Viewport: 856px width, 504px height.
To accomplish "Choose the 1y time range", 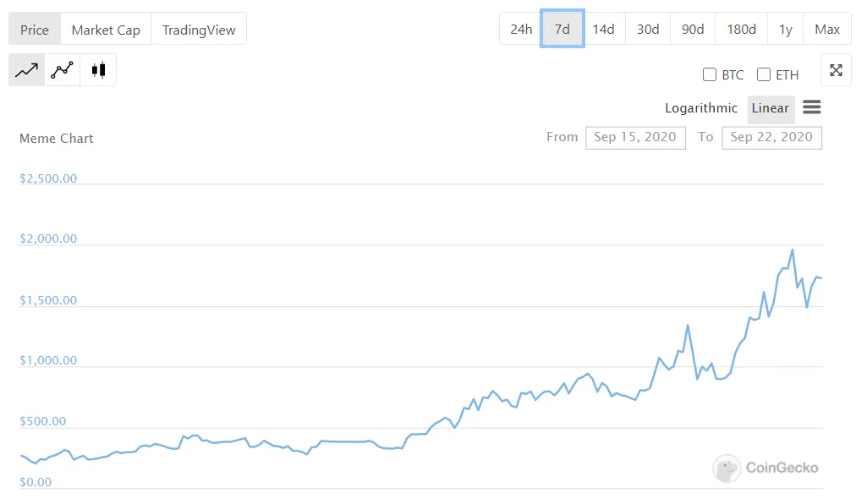I will coord(786,30).
